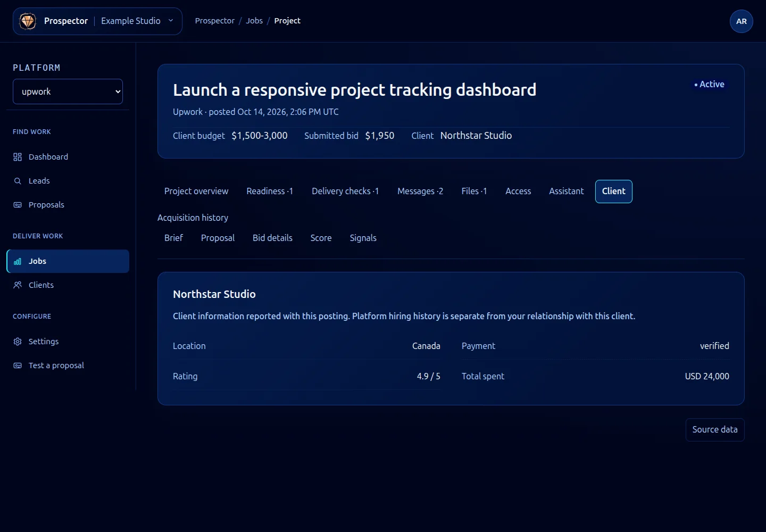Open the upwork platform dropdown
The image size is (766, 532).
68,92
